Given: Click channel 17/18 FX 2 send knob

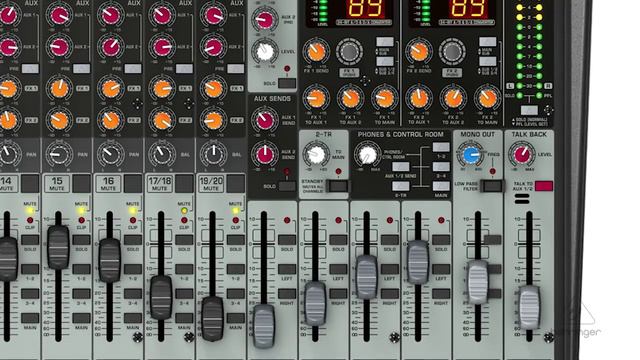Looking at the screenshot, I should tap(162, 120).
